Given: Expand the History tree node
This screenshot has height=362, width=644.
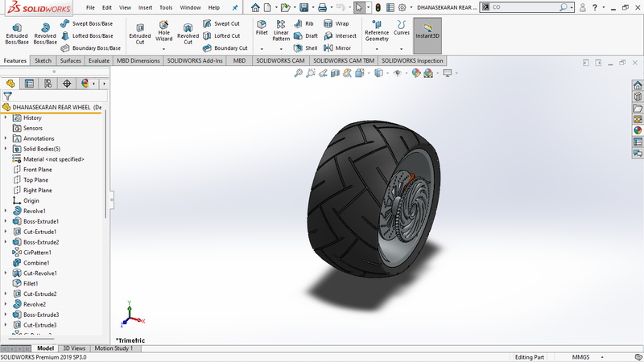Looking at the screenshot, I should [x=6, y=117].
